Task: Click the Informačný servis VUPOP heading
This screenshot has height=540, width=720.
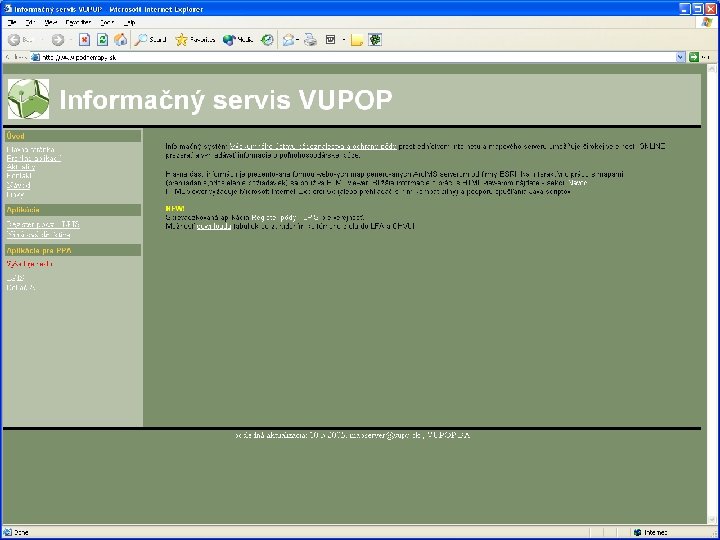Action: (x=225, y=99)
